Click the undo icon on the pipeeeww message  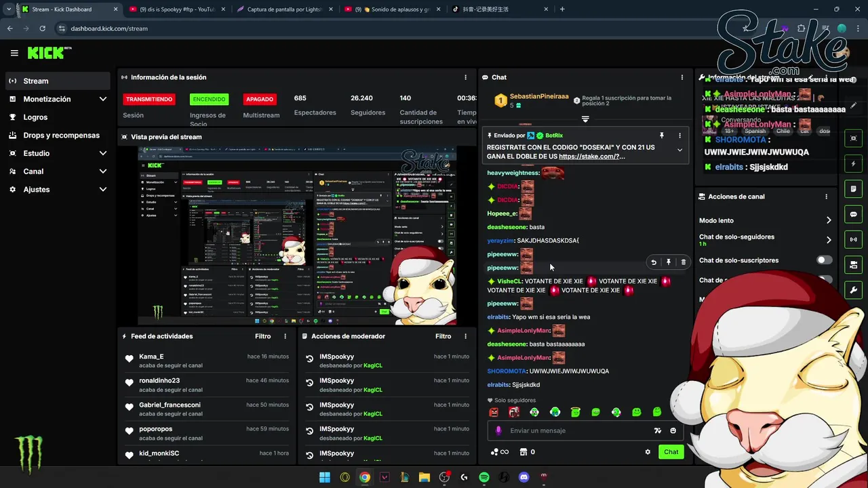pyautogui.click(x=654, y=262)
